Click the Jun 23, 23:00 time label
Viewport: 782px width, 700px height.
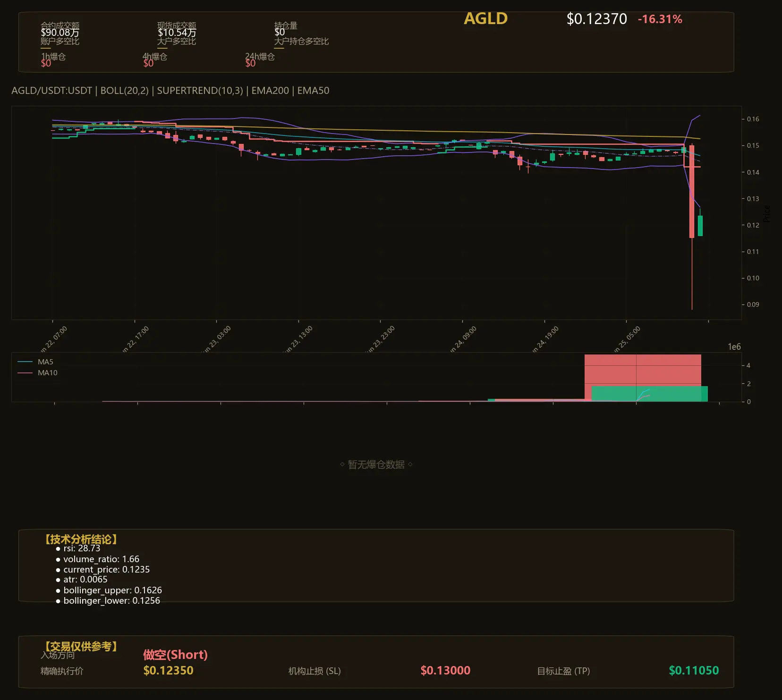click(x=381, y=339)
